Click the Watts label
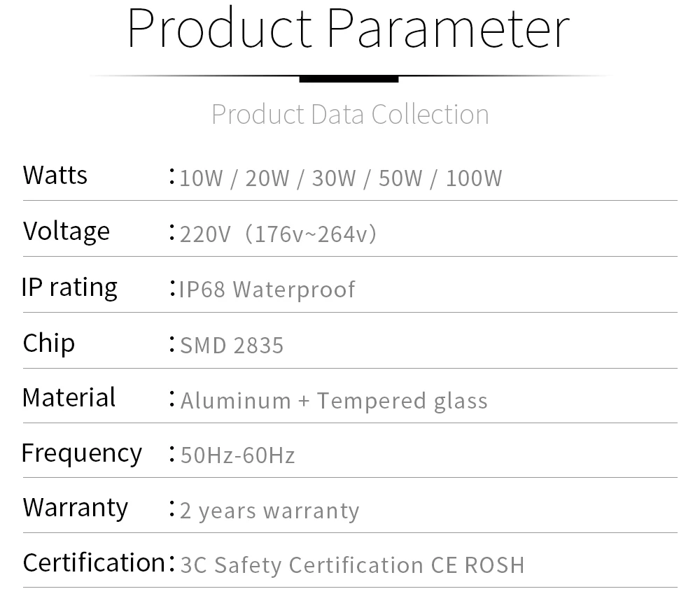This screenshot has width=700, height=610. click(55, 175)
